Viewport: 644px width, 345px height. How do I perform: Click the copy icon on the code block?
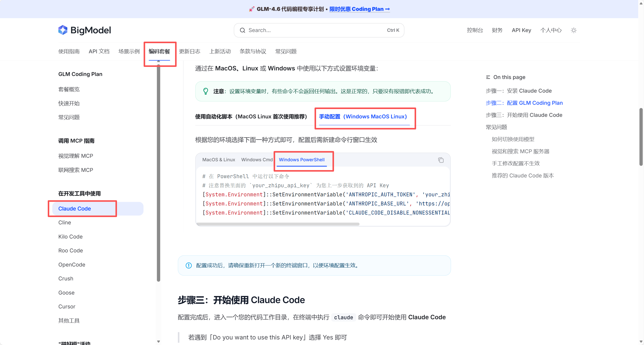point(441,160)
